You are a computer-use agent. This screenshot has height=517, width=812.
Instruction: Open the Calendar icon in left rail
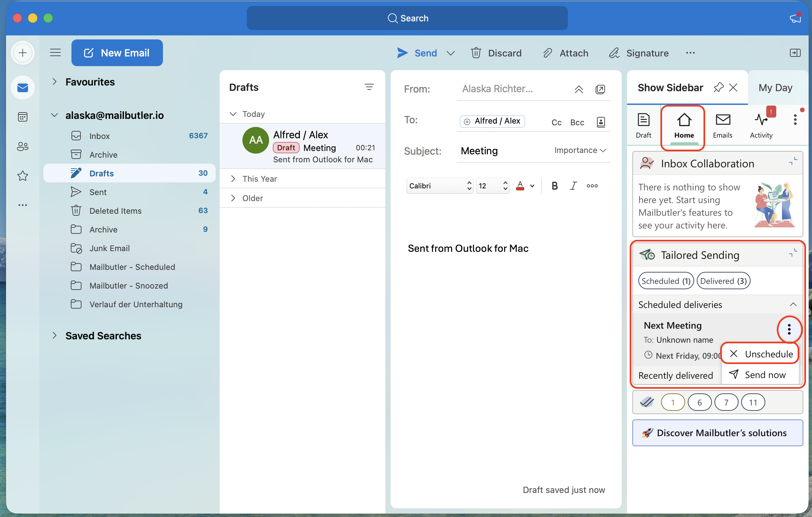(23, 117)
